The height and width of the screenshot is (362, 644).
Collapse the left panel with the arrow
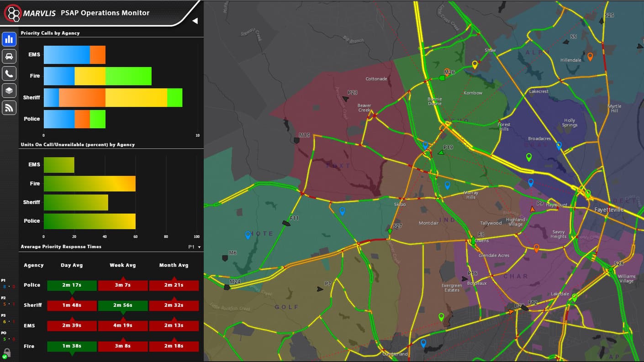tap(195, 21)
